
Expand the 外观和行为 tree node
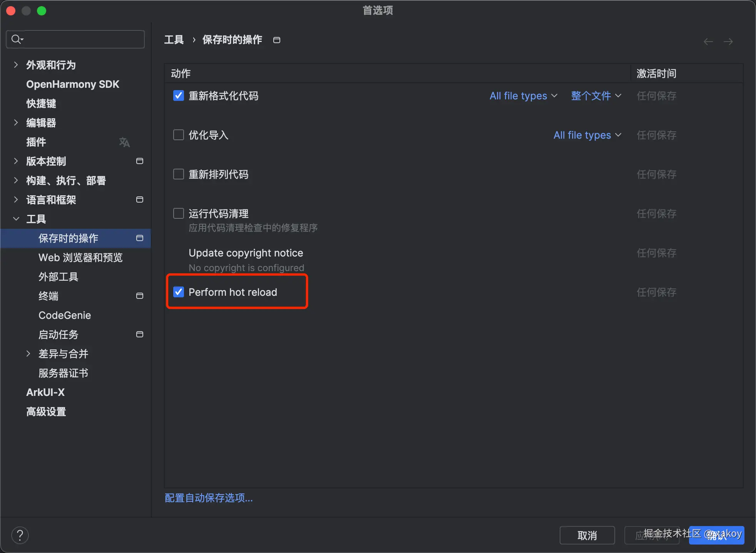[16, 65]
